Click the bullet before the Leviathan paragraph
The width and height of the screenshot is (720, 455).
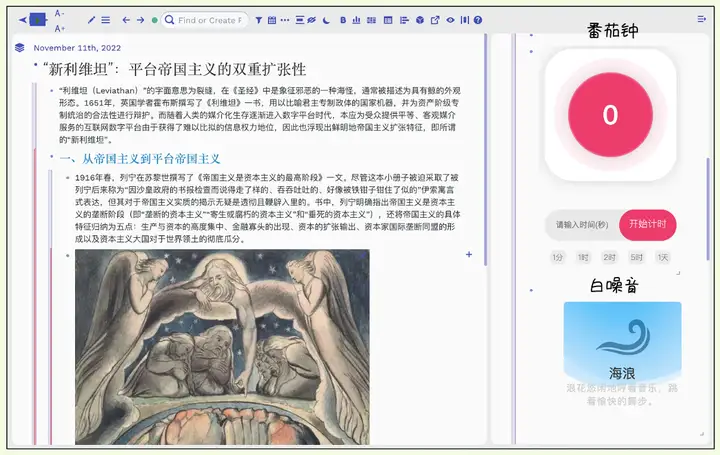point(51,90)
